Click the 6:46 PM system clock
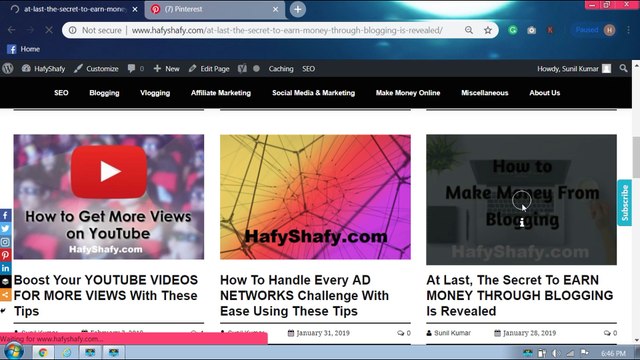The height and width of the screenshot is (360, 640). [x=613, y=353]
